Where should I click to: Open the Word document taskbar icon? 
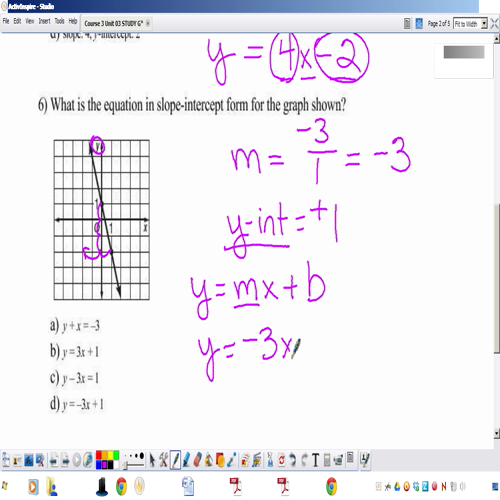[x=188, y=487]
